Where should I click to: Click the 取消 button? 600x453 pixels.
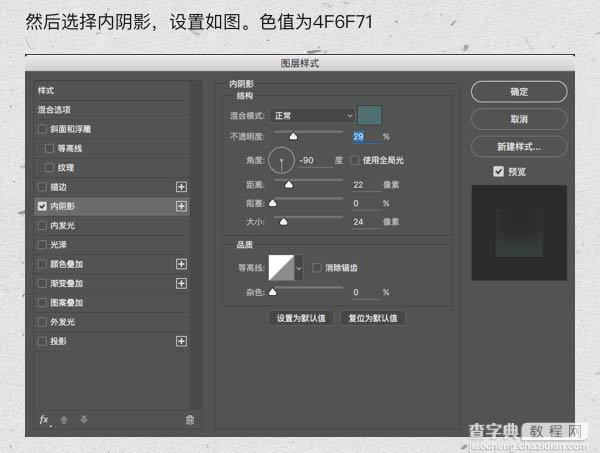(519, 119)
